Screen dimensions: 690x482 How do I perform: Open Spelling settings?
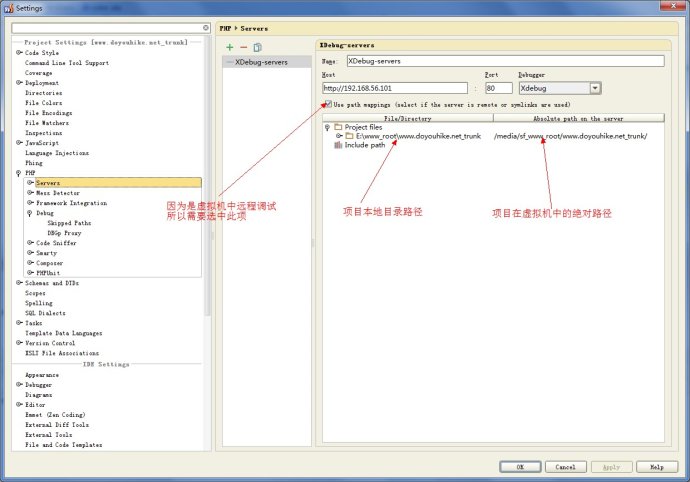point(39,303)
